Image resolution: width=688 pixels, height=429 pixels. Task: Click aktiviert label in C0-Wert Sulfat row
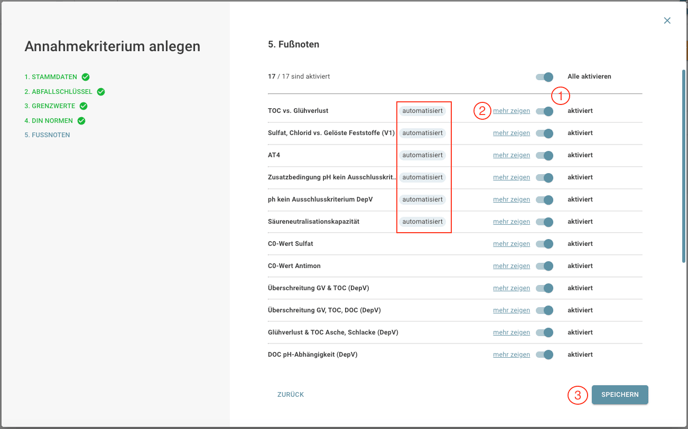click(580, 244)
